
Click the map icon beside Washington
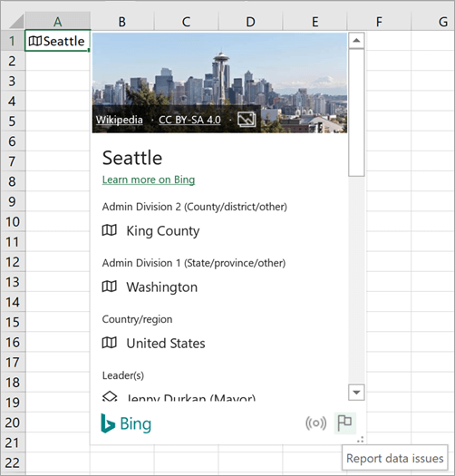point(110,287)
